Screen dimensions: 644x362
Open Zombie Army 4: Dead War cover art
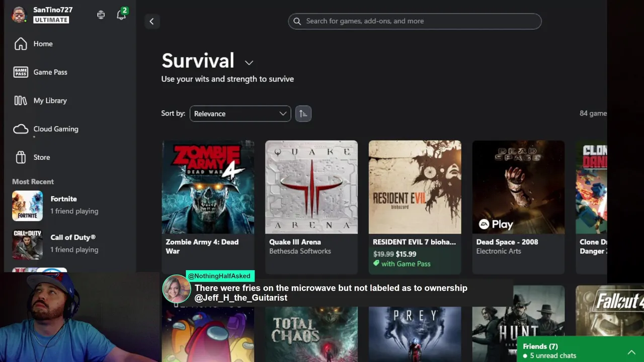point(208,187)
